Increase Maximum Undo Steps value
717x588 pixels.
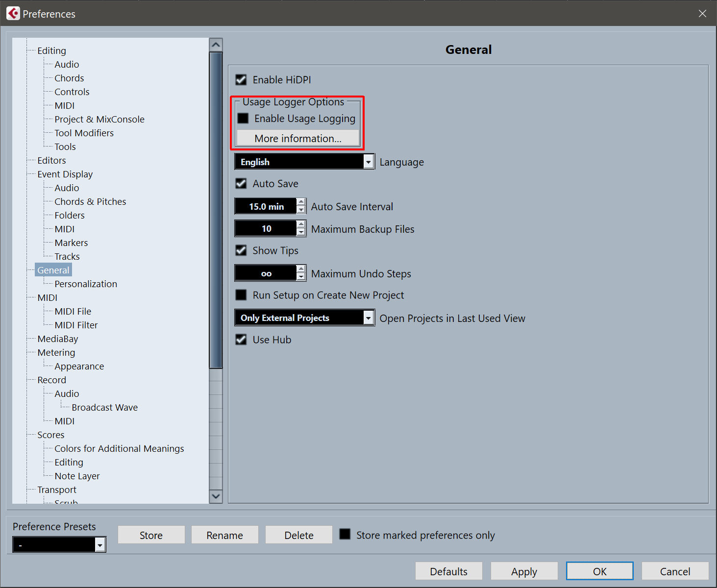tap(301, 269)
